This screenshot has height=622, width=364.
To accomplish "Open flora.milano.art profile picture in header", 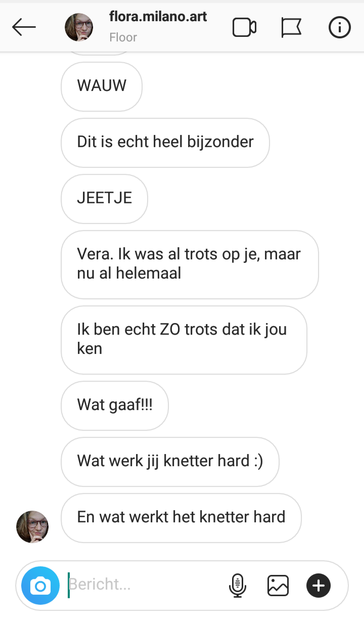I will pyautogui.click(x=79, y=27).
